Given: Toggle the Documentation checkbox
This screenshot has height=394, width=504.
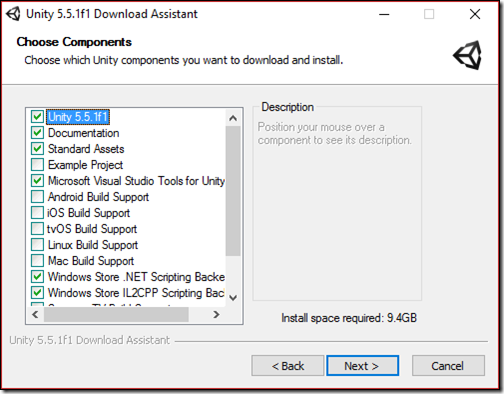Looking at the screenshot, I should tap(37, 133).
